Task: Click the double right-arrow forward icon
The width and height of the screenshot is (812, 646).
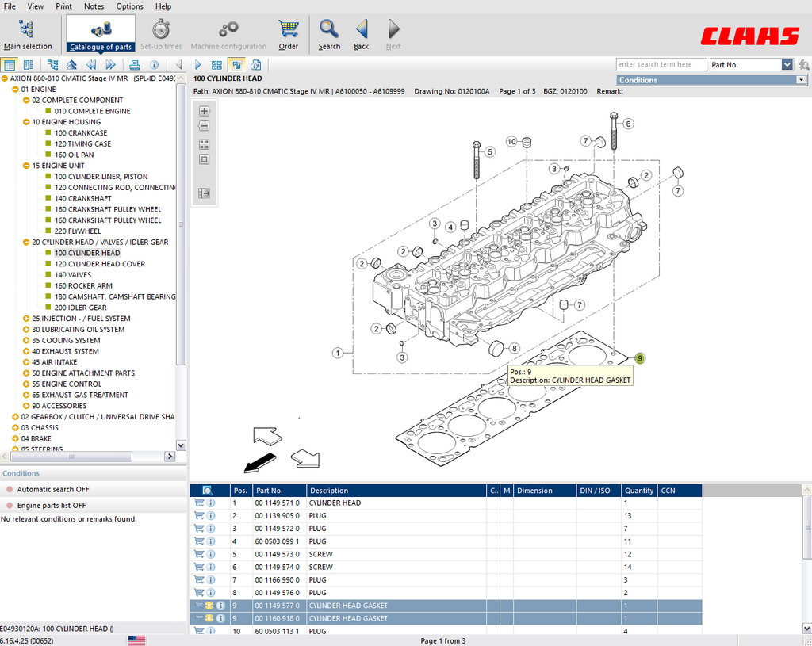Action: (x=110, y=65)
